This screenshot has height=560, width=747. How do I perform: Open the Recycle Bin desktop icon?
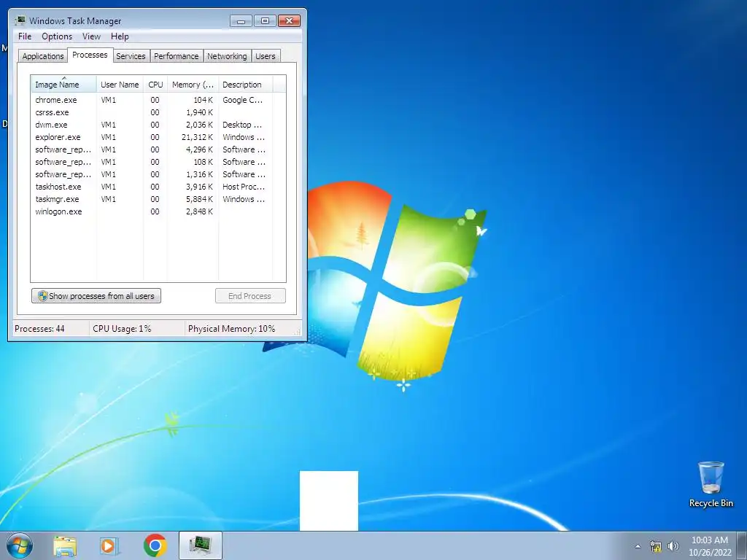tap(711, 484)
